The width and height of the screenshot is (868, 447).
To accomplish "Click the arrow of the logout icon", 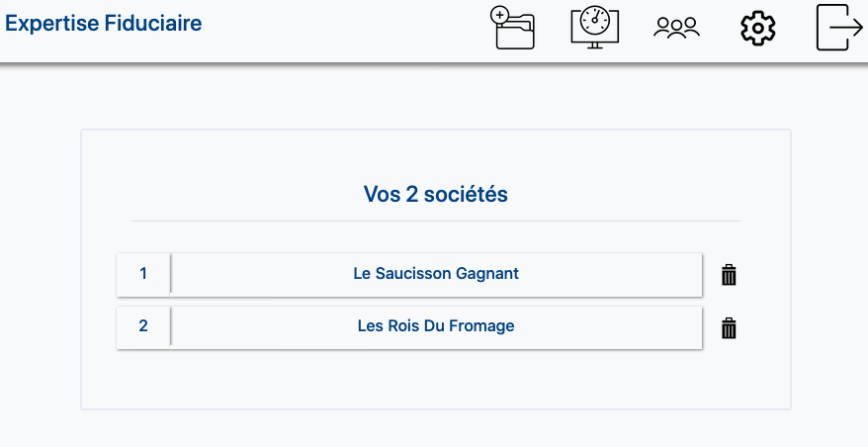I will click(846, 28).
